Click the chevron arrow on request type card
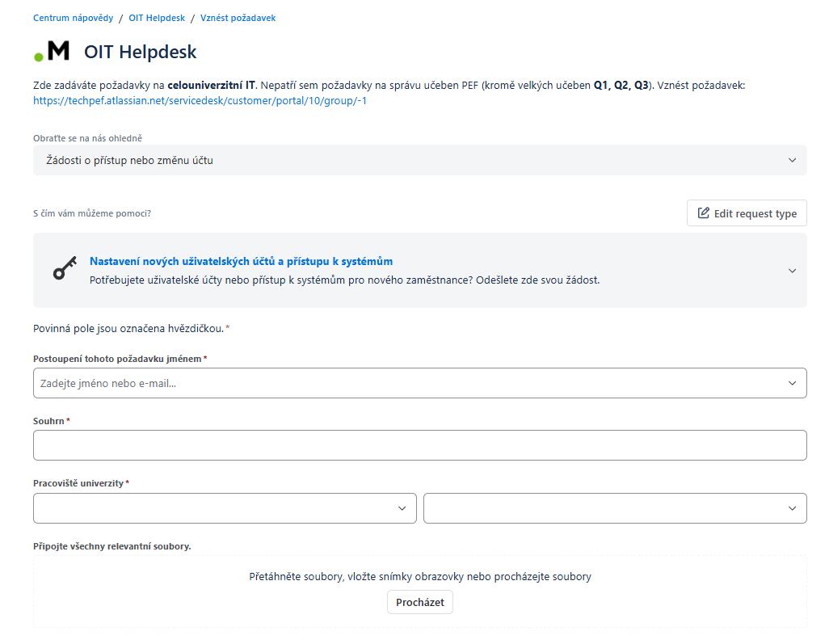This screenshot has width=829, height=644. click(792, 271)
